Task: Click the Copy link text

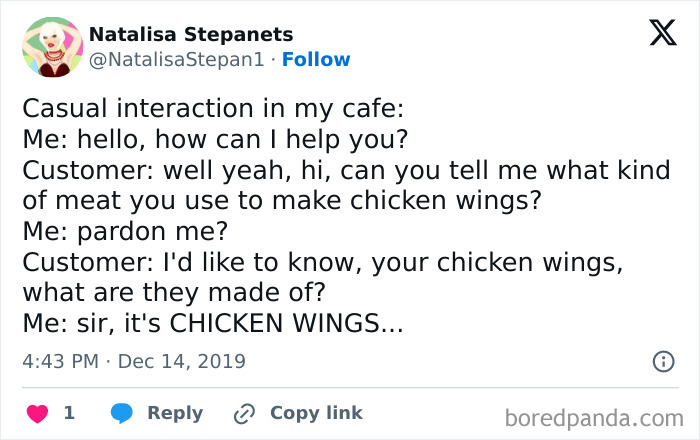Action: [x=316, y=413]
